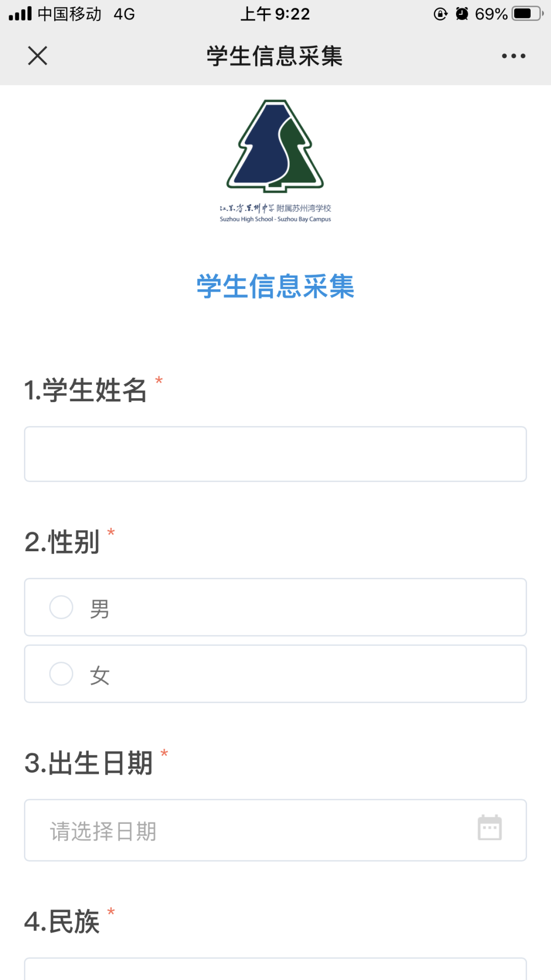Click the 学生姓名 text input box

275,454
